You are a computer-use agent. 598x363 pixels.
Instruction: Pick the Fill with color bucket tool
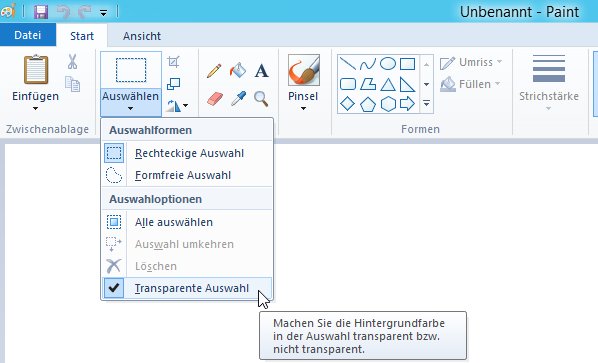[238, 71]
